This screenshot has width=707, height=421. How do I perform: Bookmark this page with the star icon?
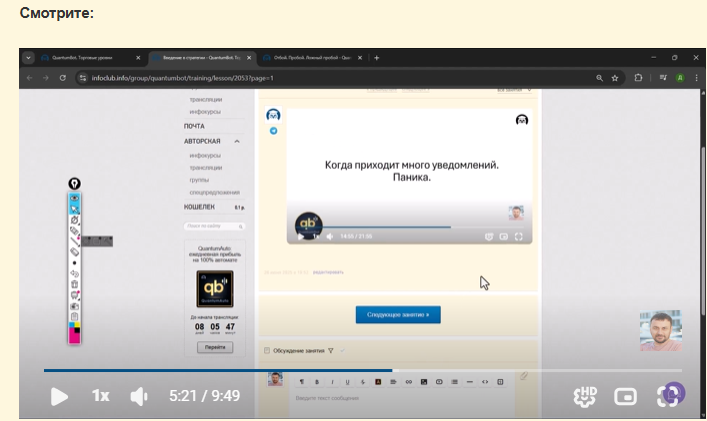pos(615,78)
